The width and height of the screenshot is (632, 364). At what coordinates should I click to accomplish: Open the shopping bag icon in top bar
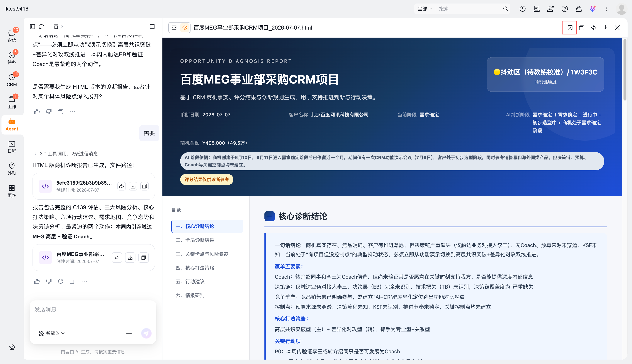coord(578,9)
